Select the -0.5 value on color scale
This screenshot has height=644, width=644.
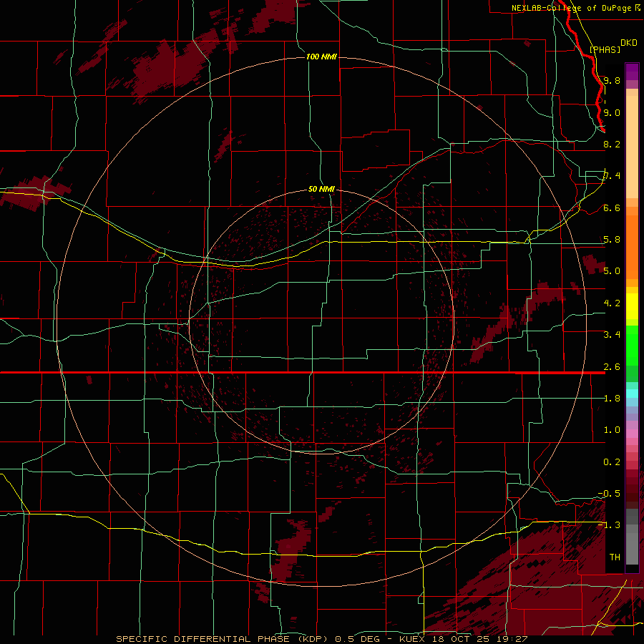tap(610, 494)
